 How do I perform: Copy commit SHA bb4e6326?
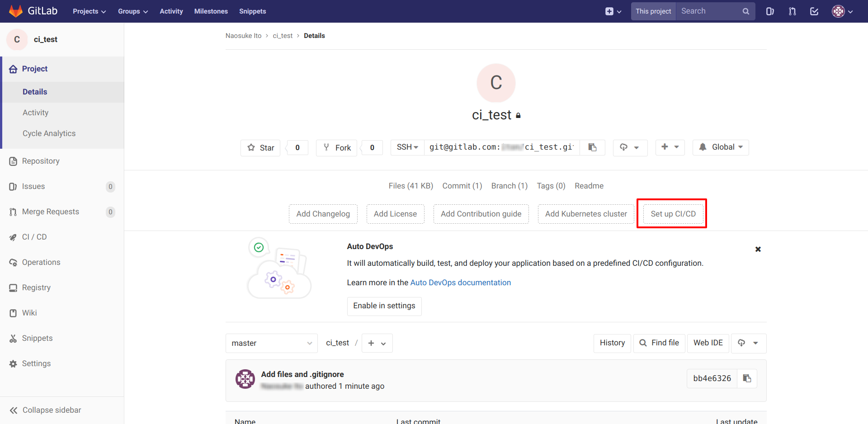coord(747,378)
